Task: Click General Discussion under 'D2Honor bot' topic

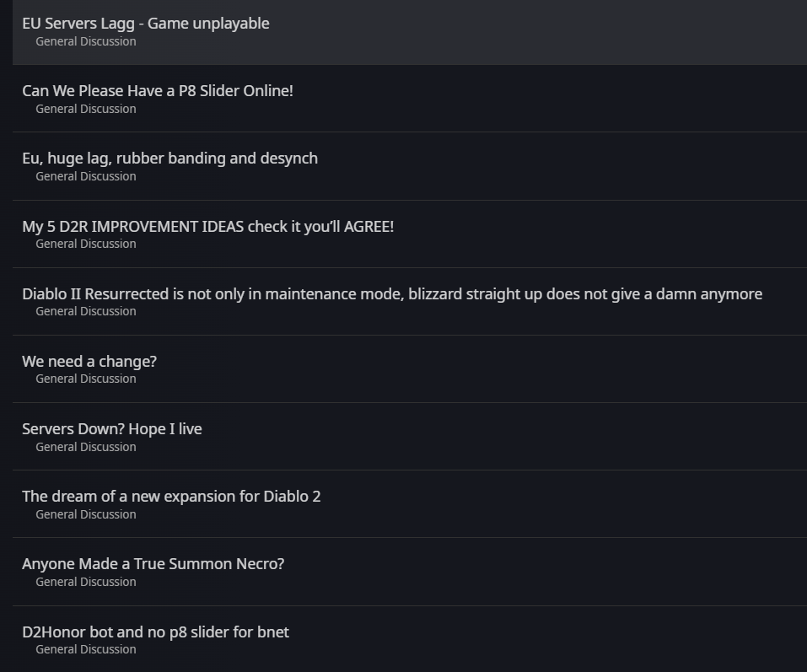Action: click(x=85, y=649)
